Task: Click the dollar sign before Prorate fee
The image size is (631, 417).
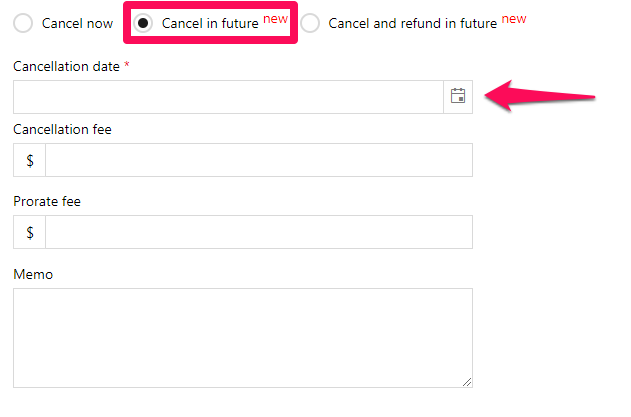Action: pyautogui.click(x=30, y=232)
